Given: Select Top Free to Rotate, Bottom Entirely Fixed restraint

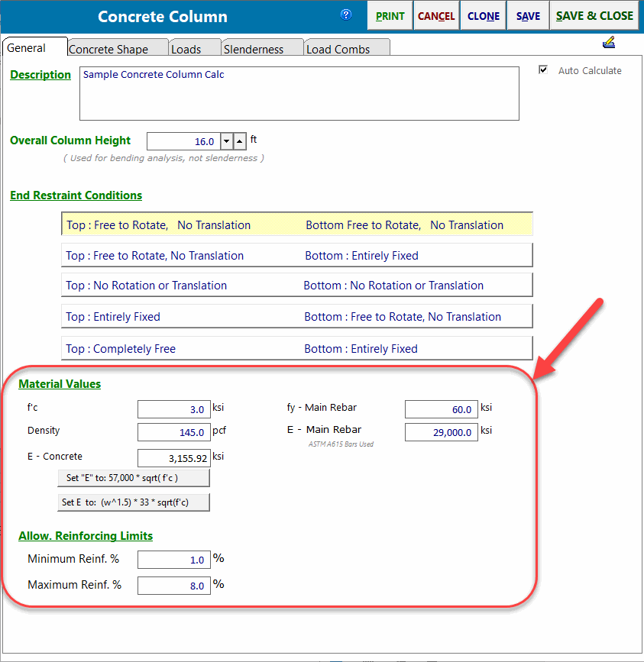Looking at the screenshot, I should (296, 256).
